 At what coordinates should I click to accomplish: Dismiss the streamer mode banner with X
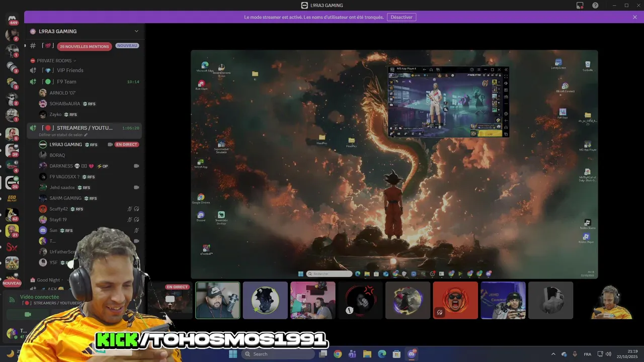(x=635, y=17)
